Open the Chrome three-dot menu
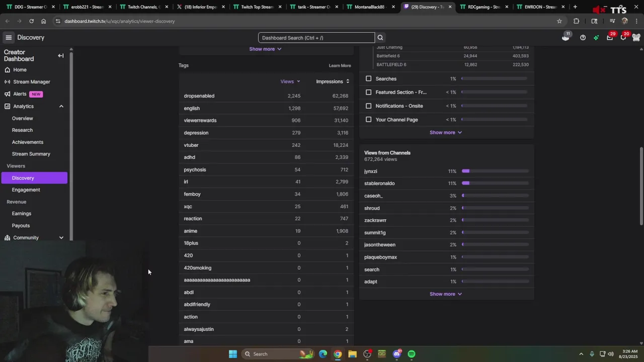Viewport: 644px width, 362px height. 637,21
